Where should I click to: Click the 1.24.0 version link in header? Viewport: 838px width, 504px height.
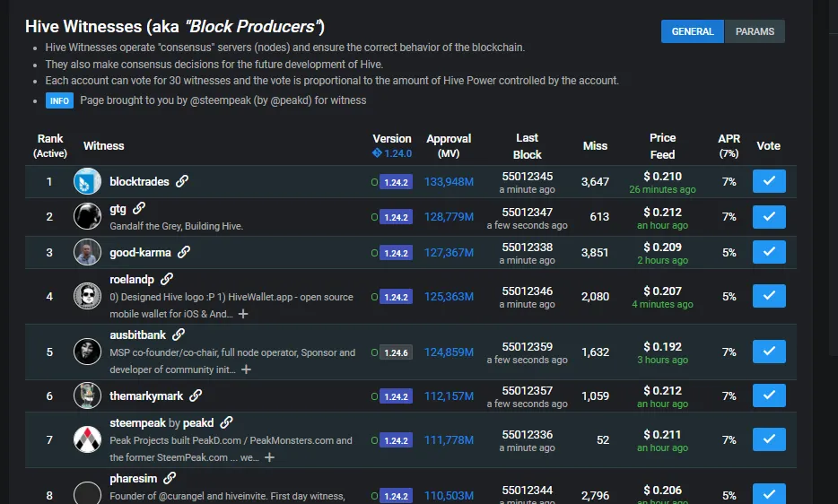(392, 153)
